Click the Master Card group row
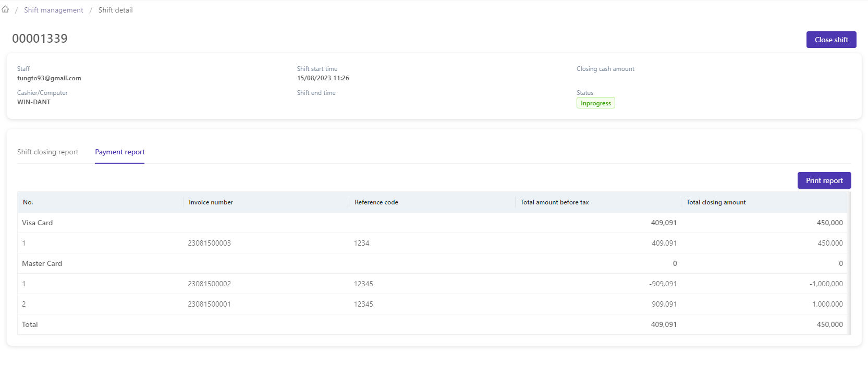The image size is (868, 365). (x=42, y=263)
